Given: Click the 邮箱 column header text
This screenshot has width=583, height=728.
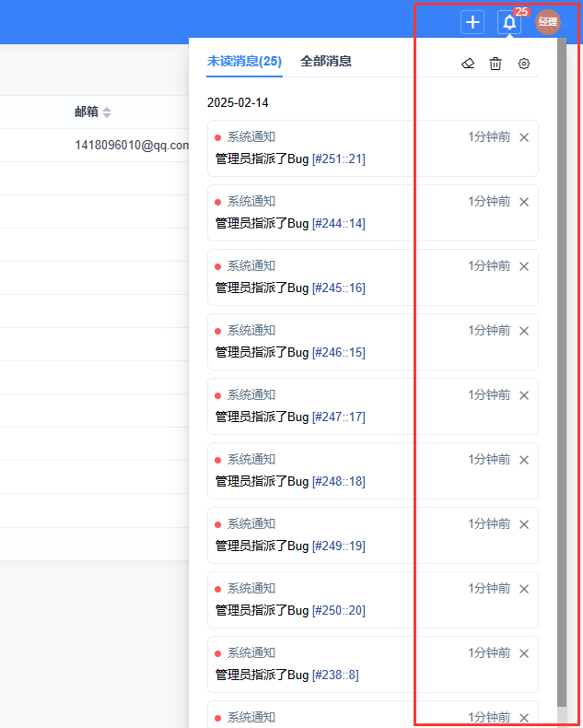Looking at the screenshot, I should [x=87, y=112].
